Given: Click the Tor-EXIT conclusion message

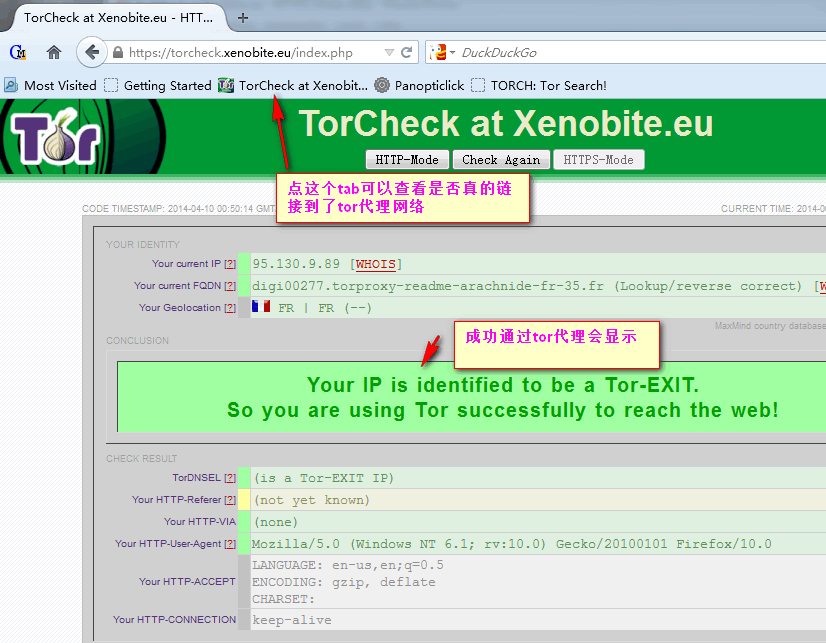Looking at the screenshot, I should tap(503, 397).
